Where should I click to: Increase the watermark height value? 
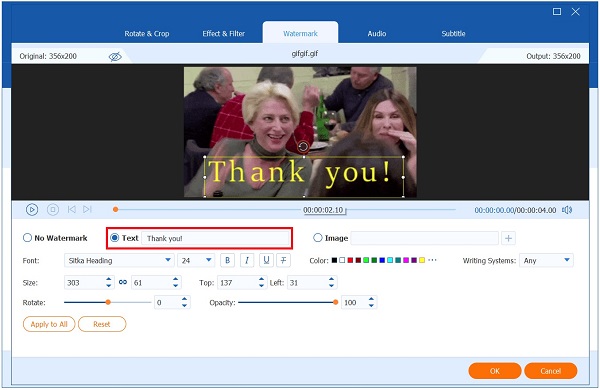click(x=175, y=279)
